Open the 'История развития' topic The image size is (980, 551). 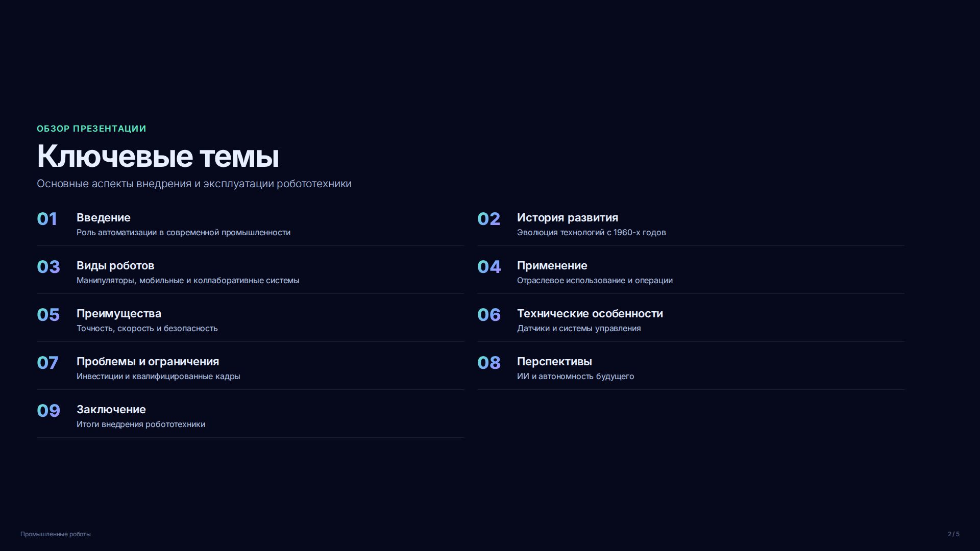pyautogui.click(x=568, y=218)
